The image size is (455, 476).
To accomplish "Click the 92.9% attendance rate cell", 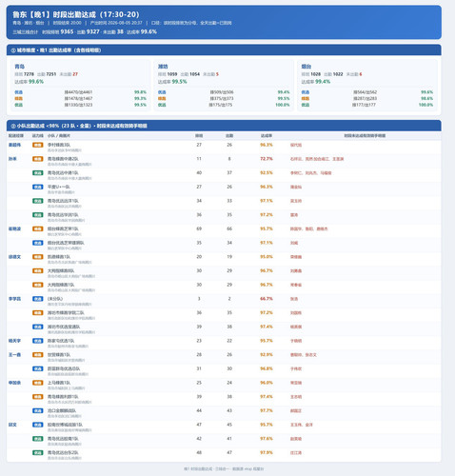I will tap(267, 354).
